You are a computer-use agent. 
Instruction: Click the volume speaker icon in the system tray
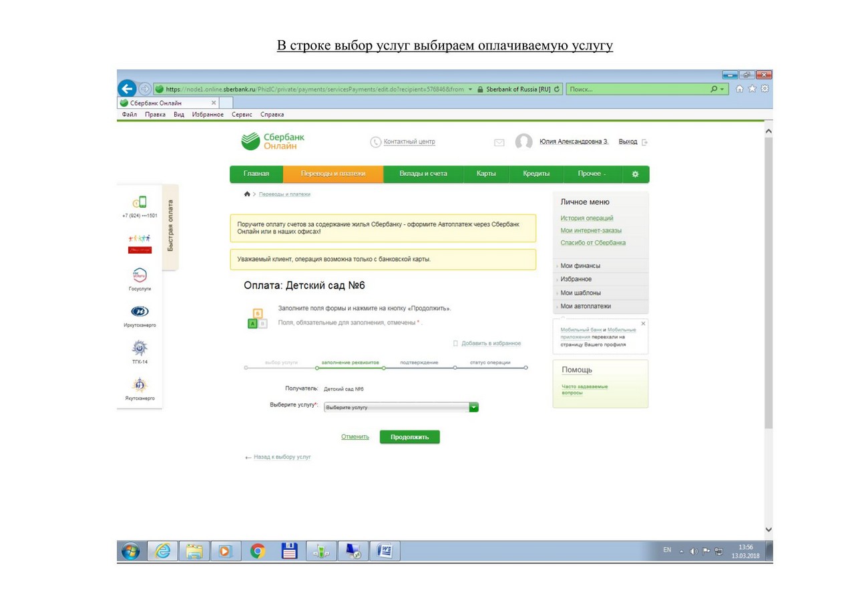tap(694, 551)
